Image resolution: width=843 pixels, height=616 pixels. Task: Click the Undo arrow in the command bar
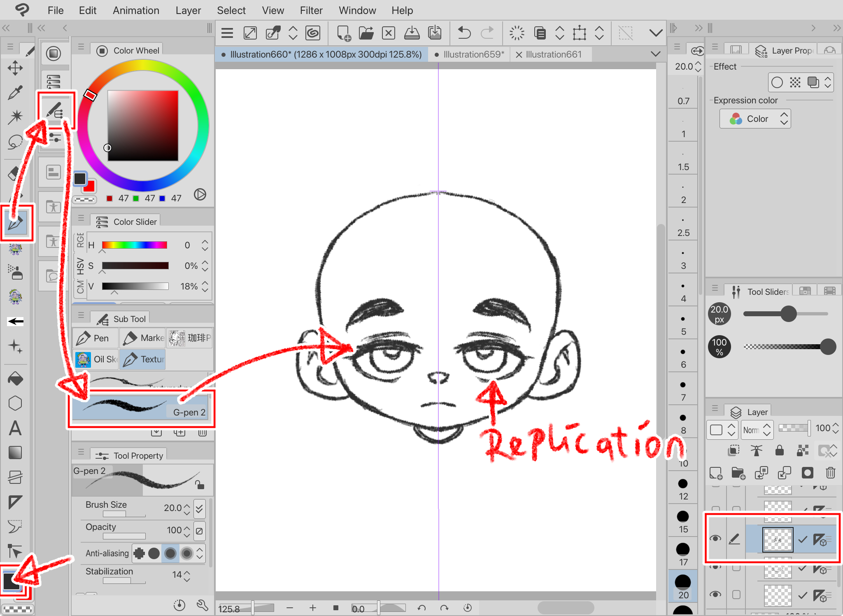(464, 33)
